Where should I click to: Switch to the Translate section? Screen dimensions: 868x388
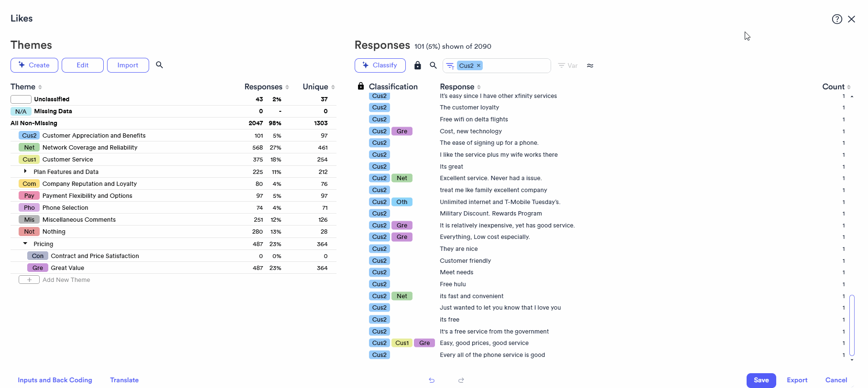[x=124, y=380]
